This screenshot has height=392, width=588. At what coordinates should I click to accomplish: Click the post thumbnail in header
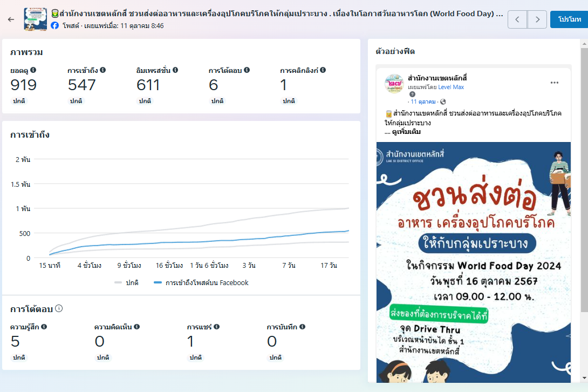(x=35, y=19)
